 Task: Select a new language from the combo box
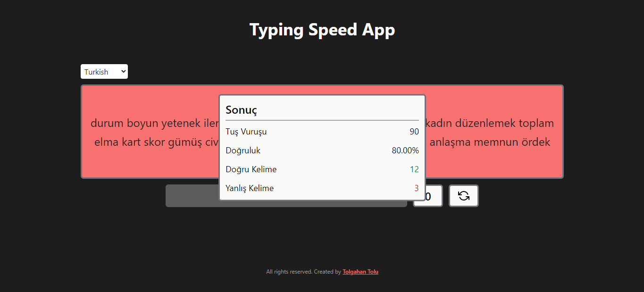(104, 71)
